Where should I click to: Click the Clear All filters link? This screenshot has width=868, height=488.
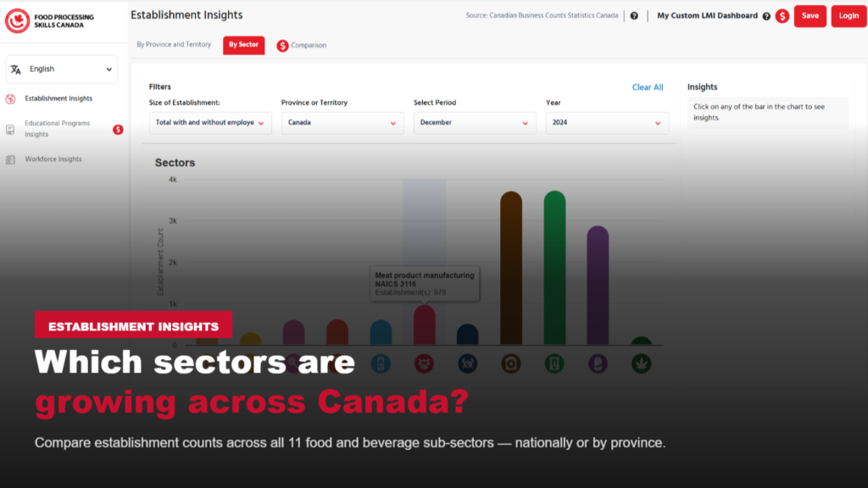click(x=648, y=87)
